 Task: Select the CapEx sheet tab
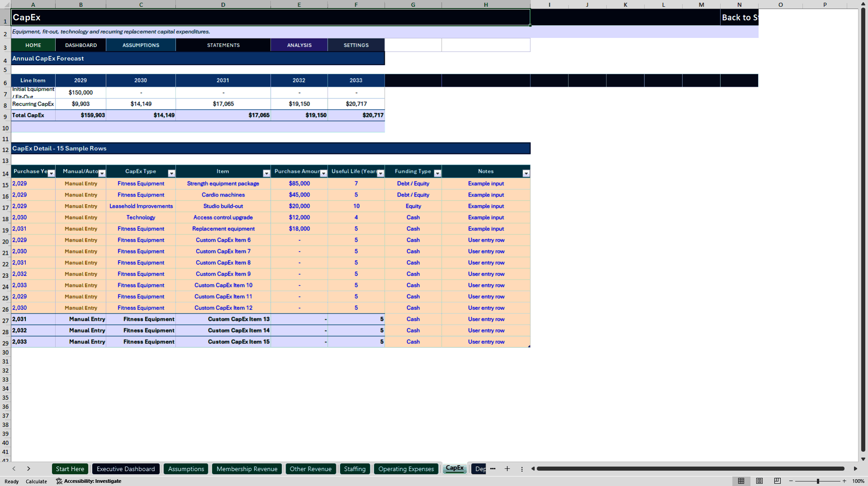[x=454, y=468]
